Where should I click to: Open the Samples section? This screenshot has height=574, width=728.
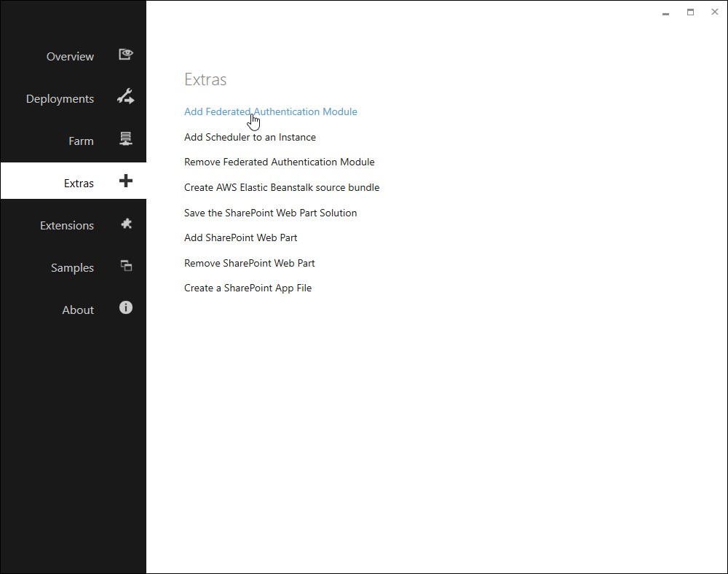pos(71,268)
